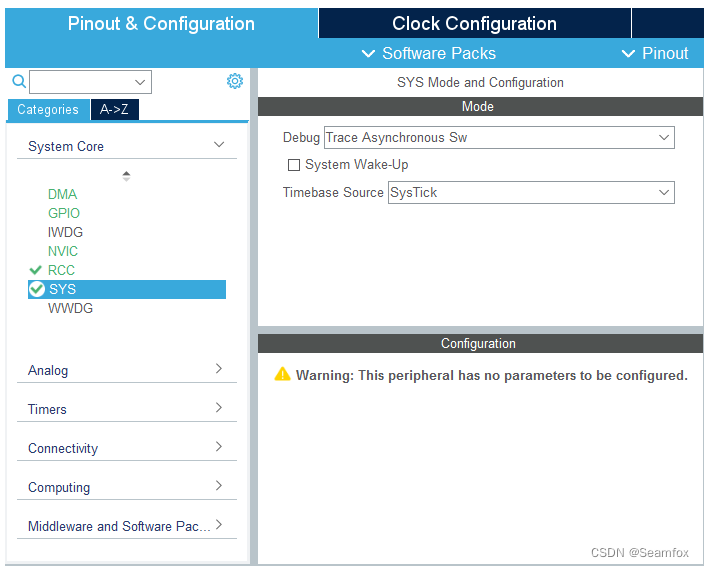704x567 pixels.
Task: Expand the Analog category
Action: [x=127, y=369]
